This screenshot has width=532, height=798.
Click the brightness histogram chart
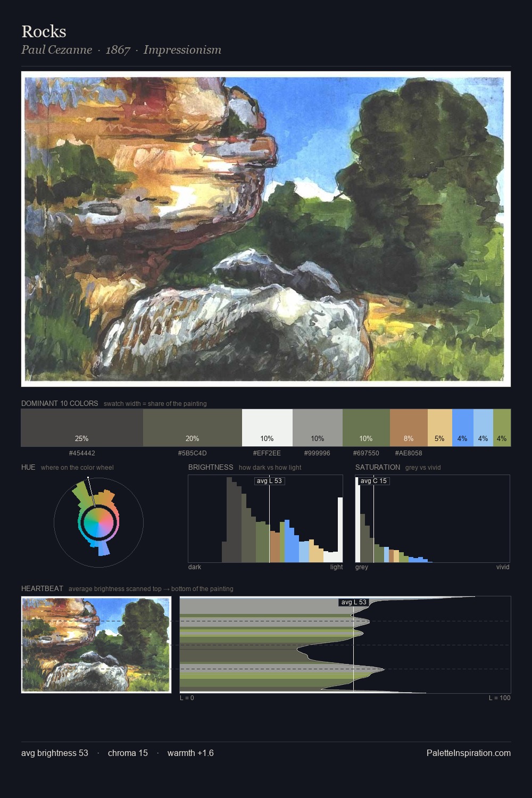point(265,519)
